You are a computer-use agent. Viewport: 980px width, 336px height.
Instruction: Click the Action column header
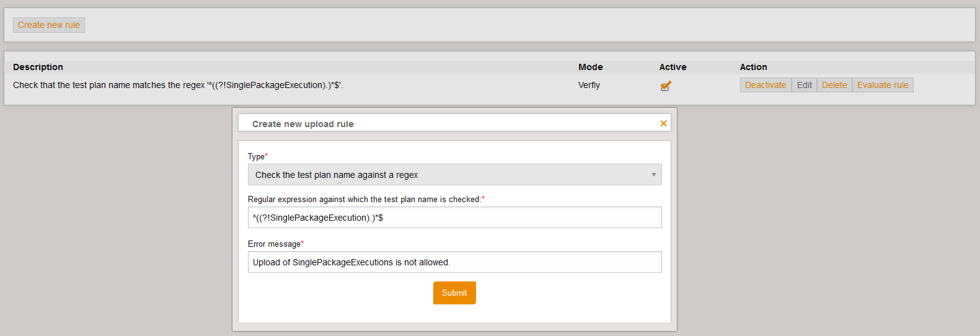pos(753,67)
